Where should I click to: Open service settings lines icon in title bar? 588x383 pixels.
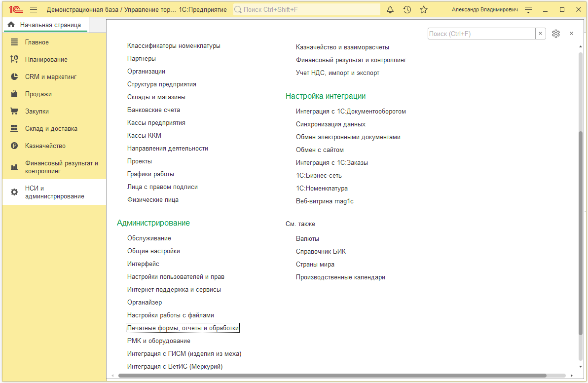(528, 10)
